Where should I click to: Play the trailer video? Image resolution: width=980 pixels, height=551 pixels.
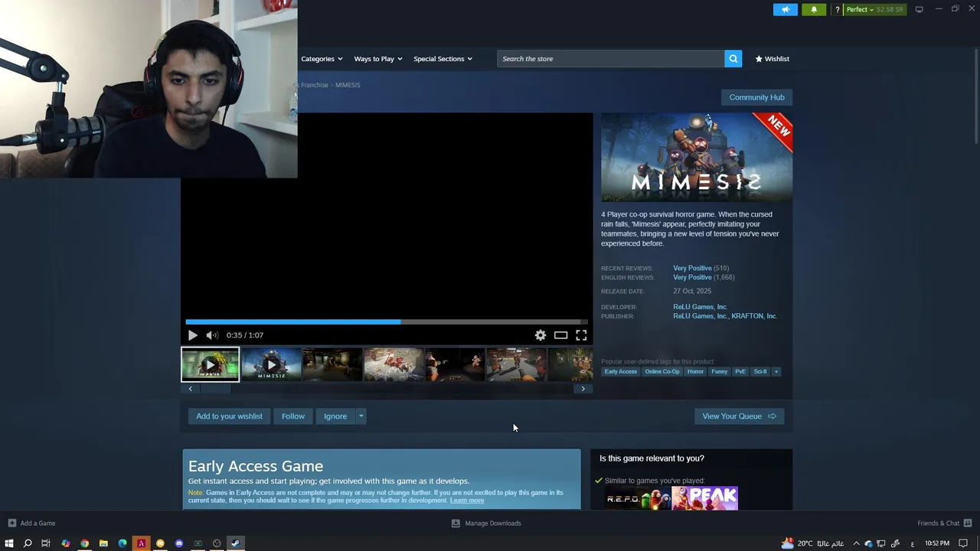(192, 335)
